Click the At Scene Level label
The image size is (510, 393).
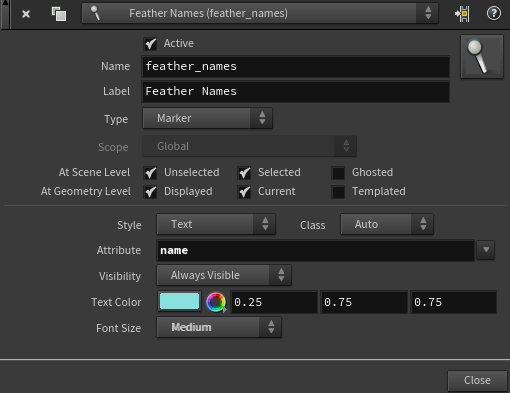pyautogui.click(x=94, y=172)
